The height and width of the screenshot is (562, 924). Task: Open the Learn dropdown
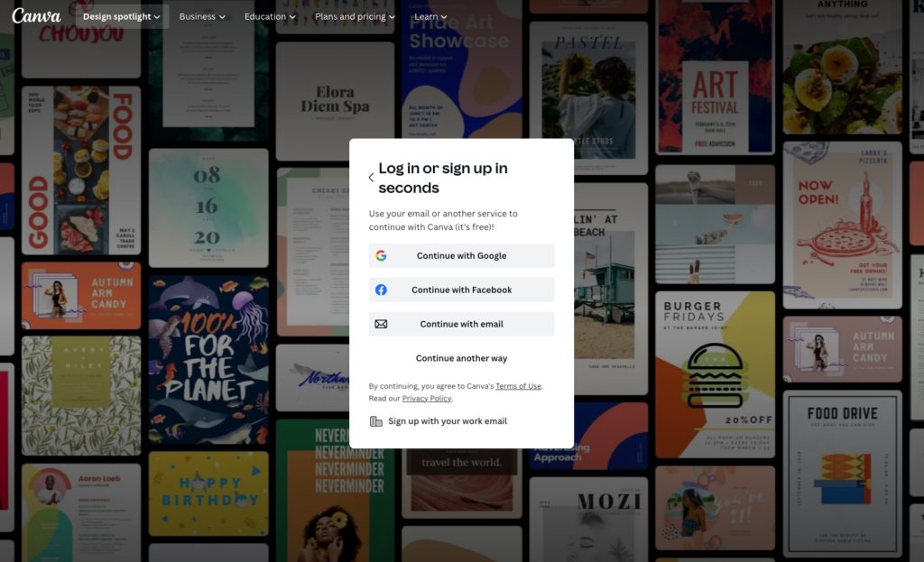pos(430,15)
